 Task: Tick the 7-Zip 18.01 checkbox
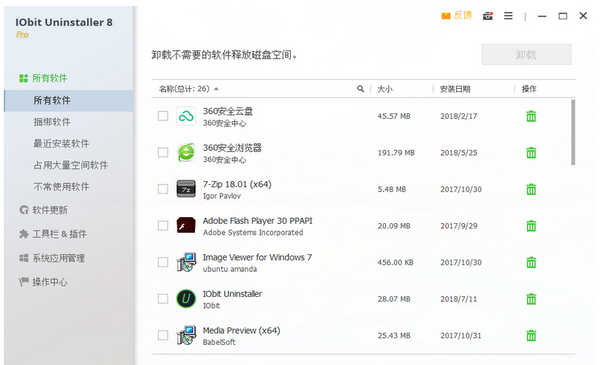163,189
